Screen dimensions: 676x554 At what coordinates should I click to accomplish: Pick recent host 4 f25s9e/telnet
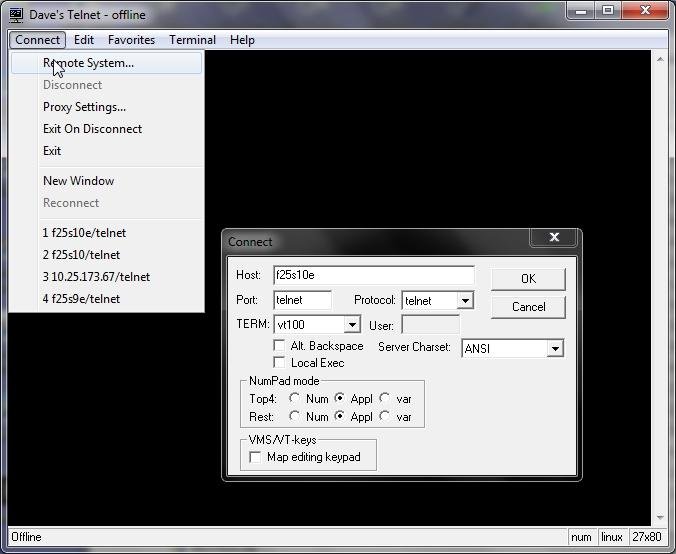pyautogui.click(x=106, y=299)
